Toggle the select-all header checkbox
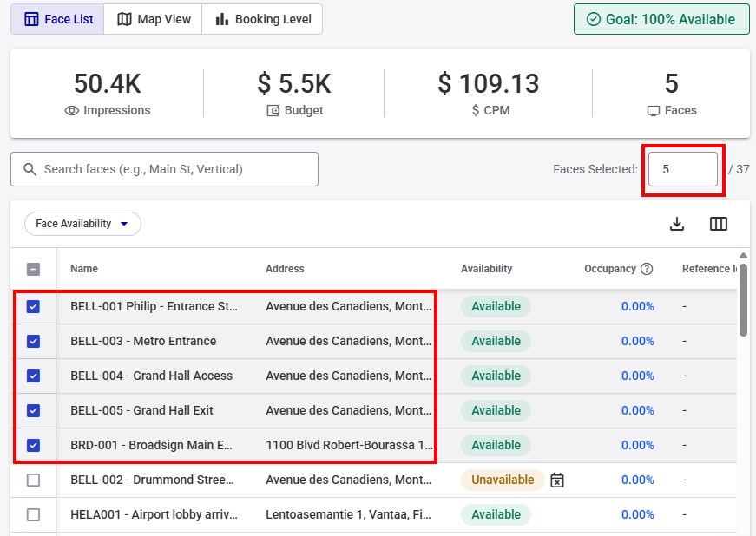The height and width of the screenshot is (536, 756). pyautogui.click(x=33, y=269)
